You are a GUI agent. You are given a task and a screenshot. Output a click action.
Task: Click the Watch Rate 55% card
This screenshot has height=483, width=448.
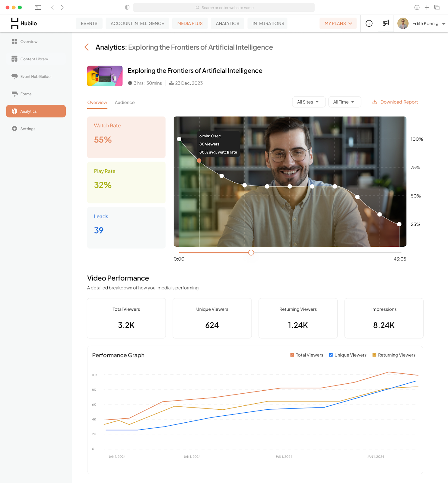point(126,137)
